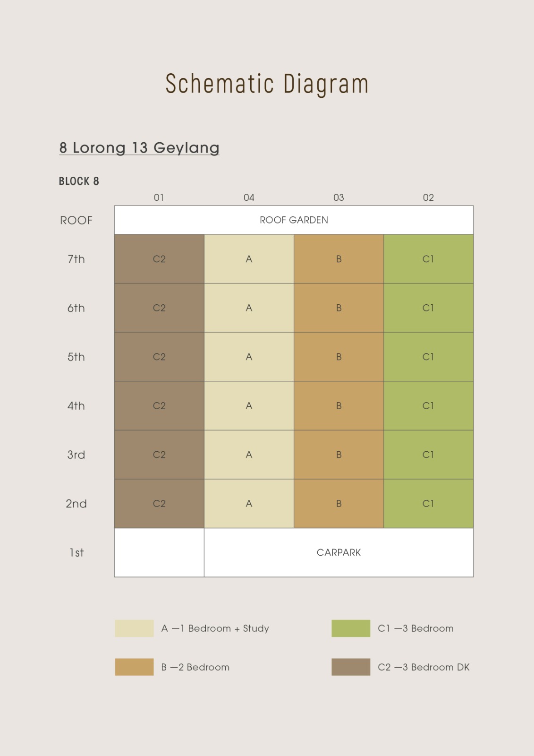Image resolution: width=534 pixels, height=756 pixels.
Task: Click the CARPARK cell on 1st floor
Action: [x=339, y=552]
